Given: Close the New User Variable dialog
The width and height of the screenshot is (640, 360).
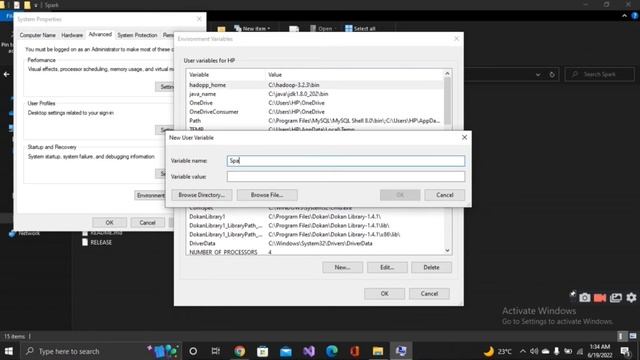Looking at the screenshot, I should click(464, 138).
